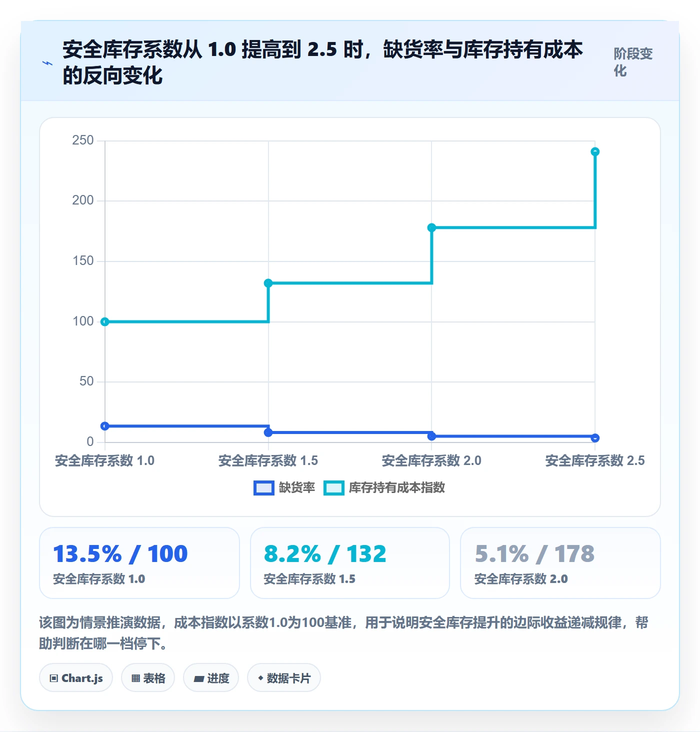Click the lightning icon beside the title
This screenshot has height=732, width=700.
coord(47,63)
